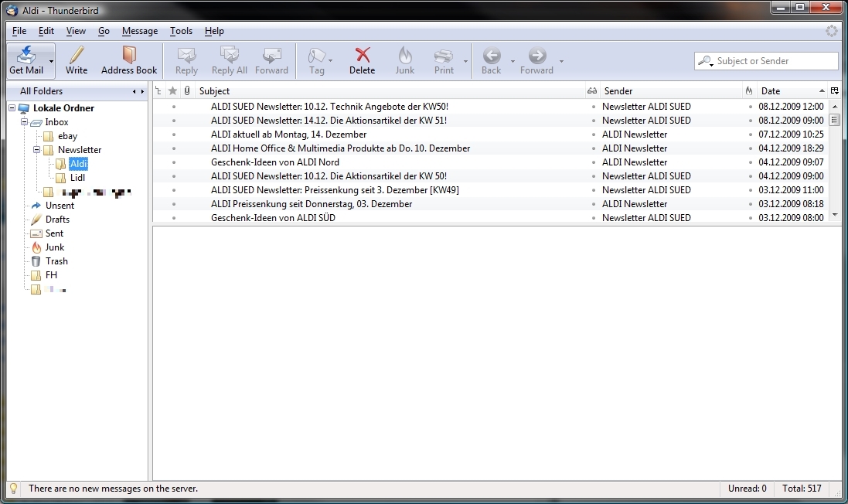Open the Address Book
Viewport: 848px width, 504px height.
tap(129, 60)
